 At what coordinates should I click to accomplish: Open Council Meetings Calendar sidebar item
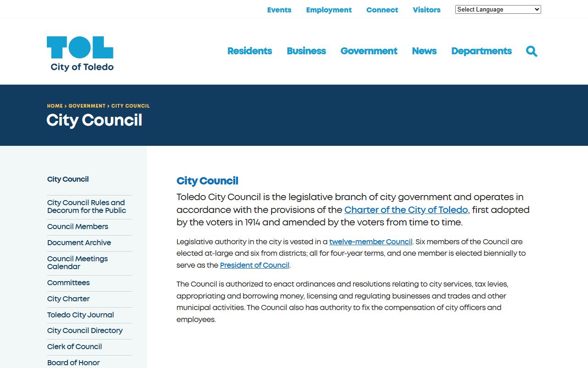[x=77, y=263]
